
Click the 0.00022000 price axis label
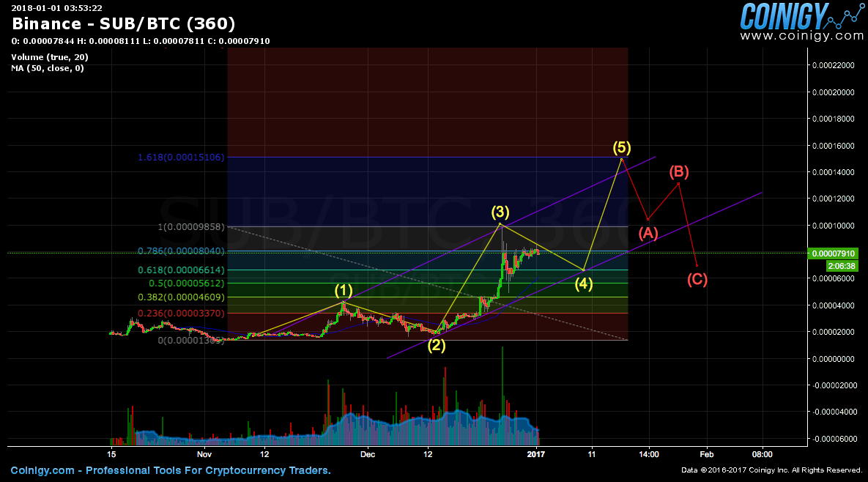(x=834, y=65)
